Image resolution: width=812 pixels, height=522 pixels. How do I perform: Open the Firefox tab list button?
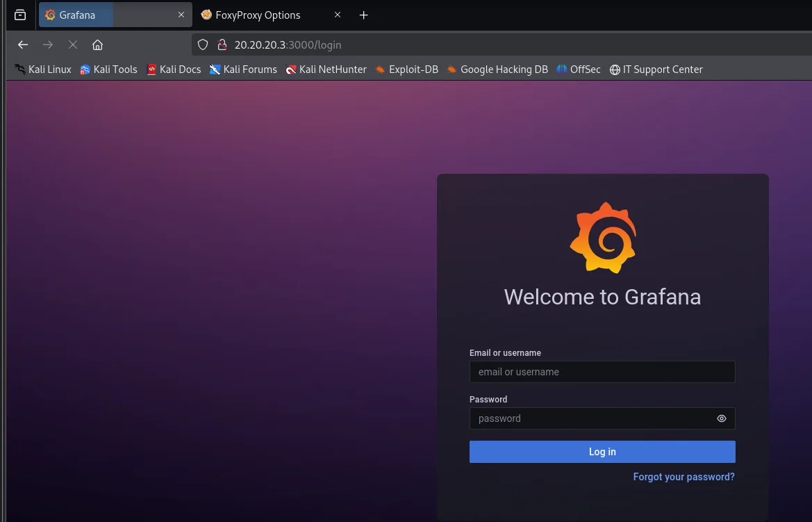(20, 15)
